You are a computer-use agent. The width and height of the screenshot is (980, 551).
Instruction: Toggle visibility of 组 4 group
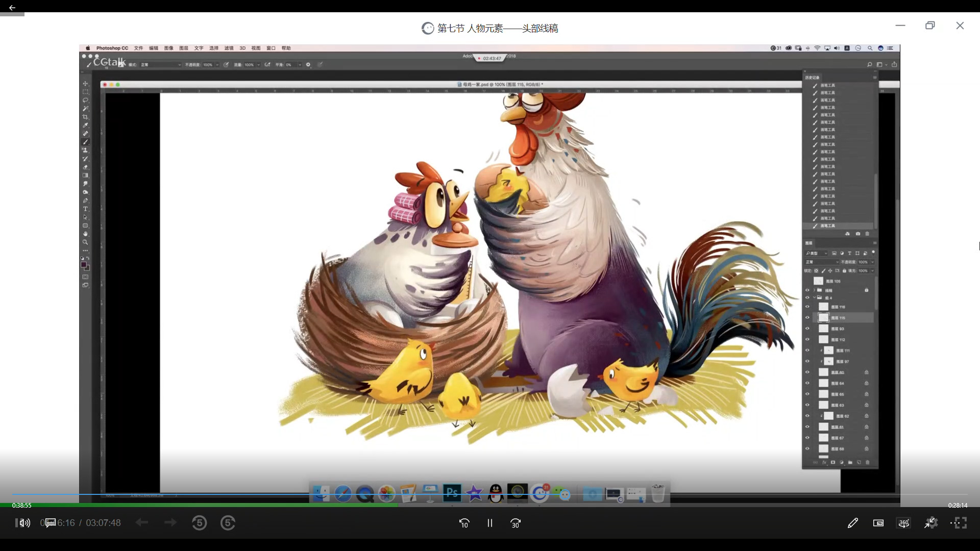(807, 297)
